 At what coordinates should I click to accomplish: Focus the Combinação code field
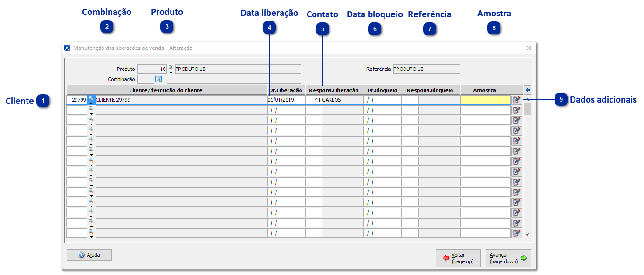[x=146, y=79]
